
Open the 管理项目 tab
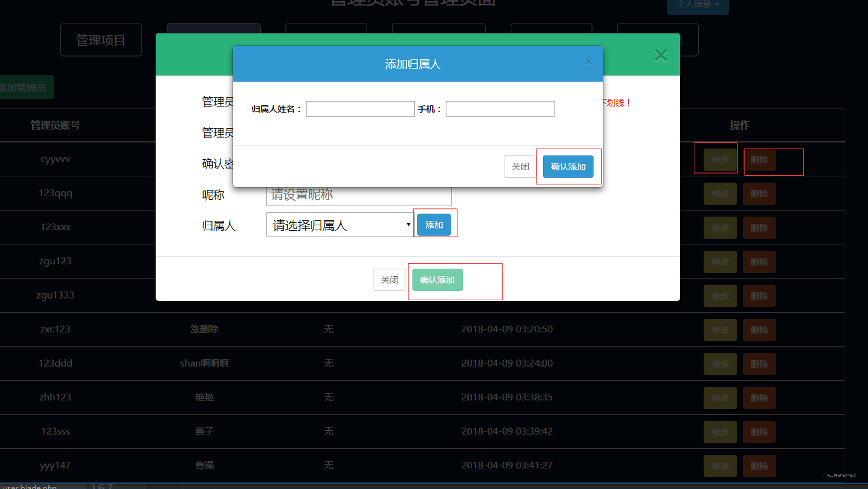pos(101,40)
